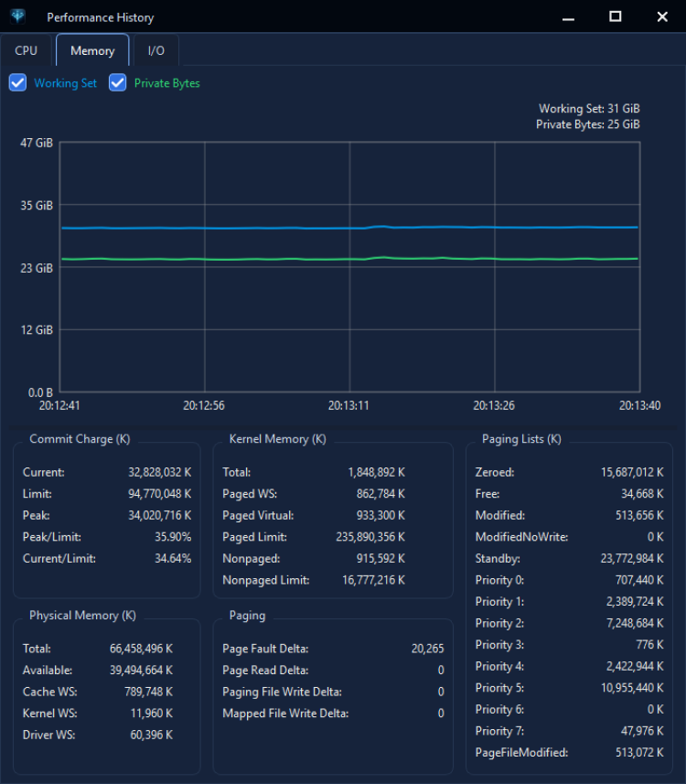Click the Commit Charge Current value

tap(159, 472)
